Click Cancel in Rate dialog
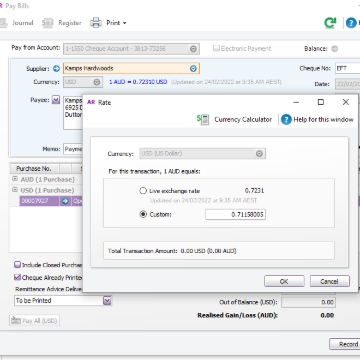 [330, 281]
